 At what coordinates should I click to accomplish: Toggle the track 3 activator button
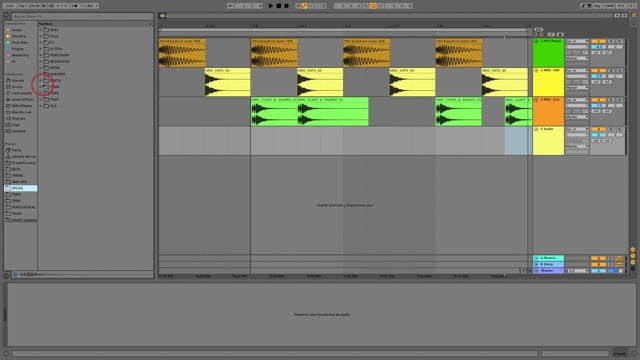598,100
